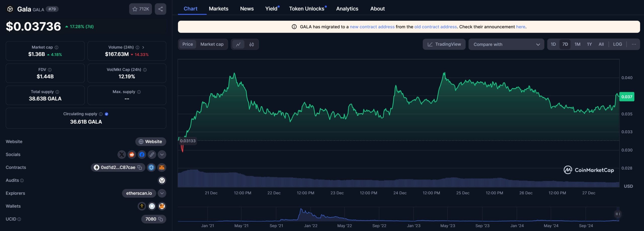Open the Chart tab
Viewport: 644px width, 231px height.
[190, 9]
